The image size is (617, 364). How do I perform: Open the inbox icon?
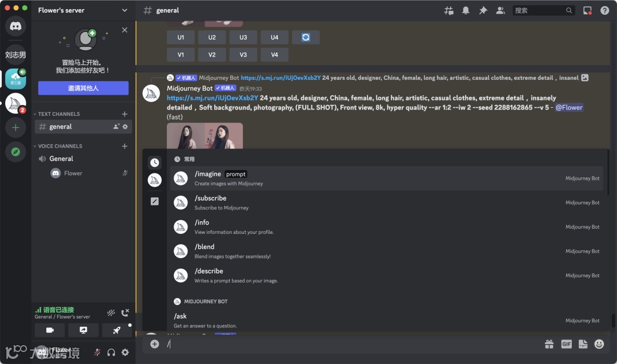pyautogui.click(x=587, y=11)
